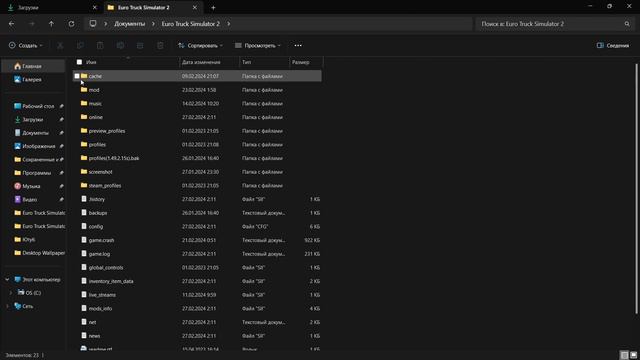Select the profiles(1.49.2.15s).bak folder

197,158
